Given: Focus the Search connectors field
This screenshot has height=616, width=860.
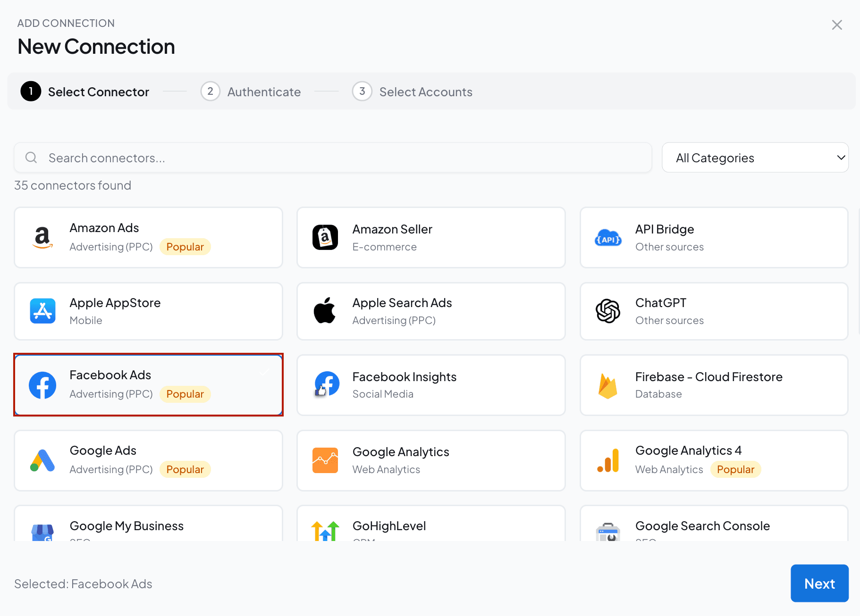Looking at the screenshot, I should [333, 158].
